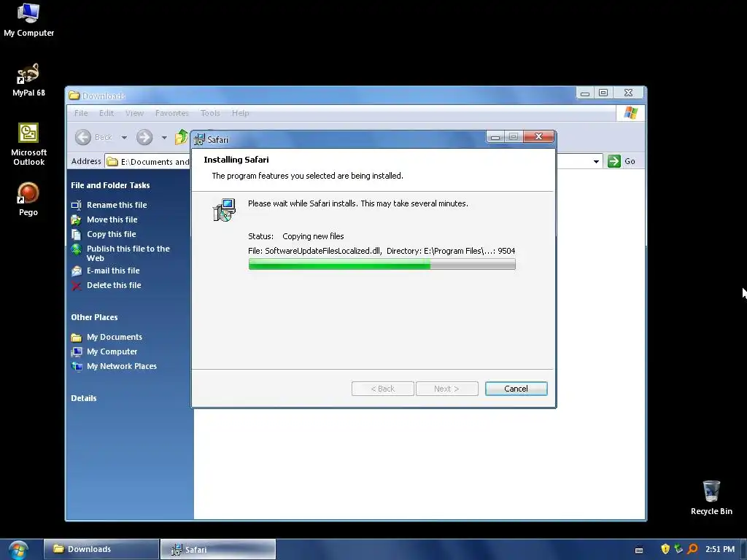Click the network connection tray icon
This screenshot has width=747, height=560.
(678, 549)
